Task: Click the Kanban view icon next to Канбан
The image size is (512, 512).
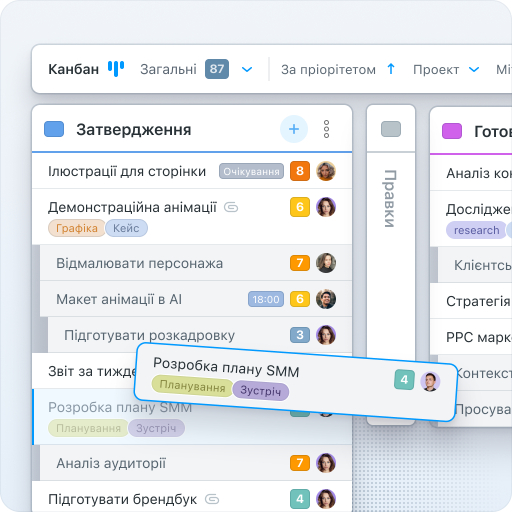Action: (116, 69)
